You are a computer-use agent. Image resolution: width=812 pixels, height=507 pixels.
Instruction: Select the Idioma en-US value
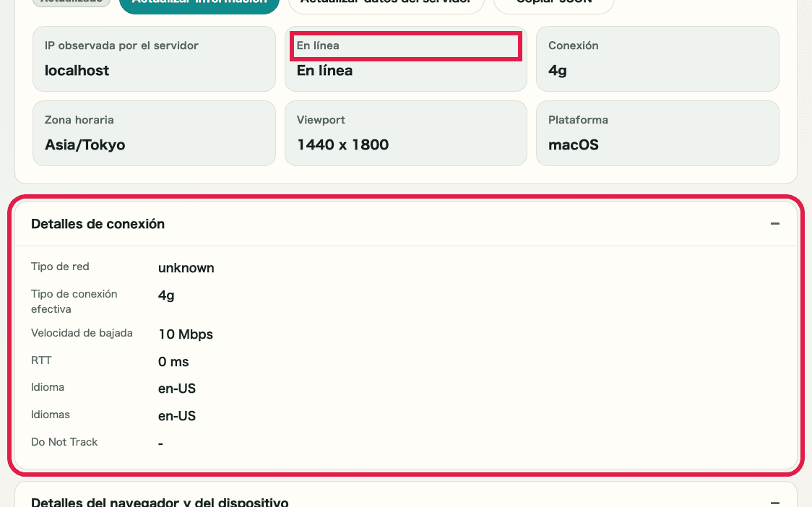click(x=176, y=388)
